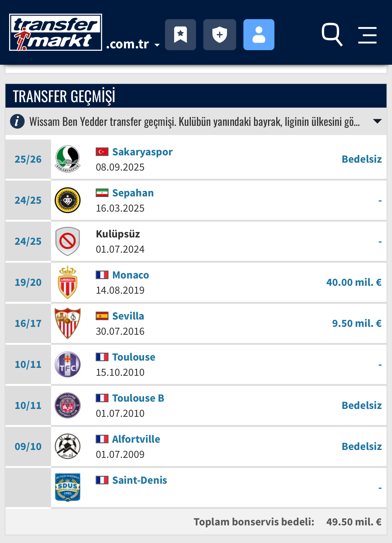Select the Sevilla club link
Screen dimensions: 392x543
[128, 316]
